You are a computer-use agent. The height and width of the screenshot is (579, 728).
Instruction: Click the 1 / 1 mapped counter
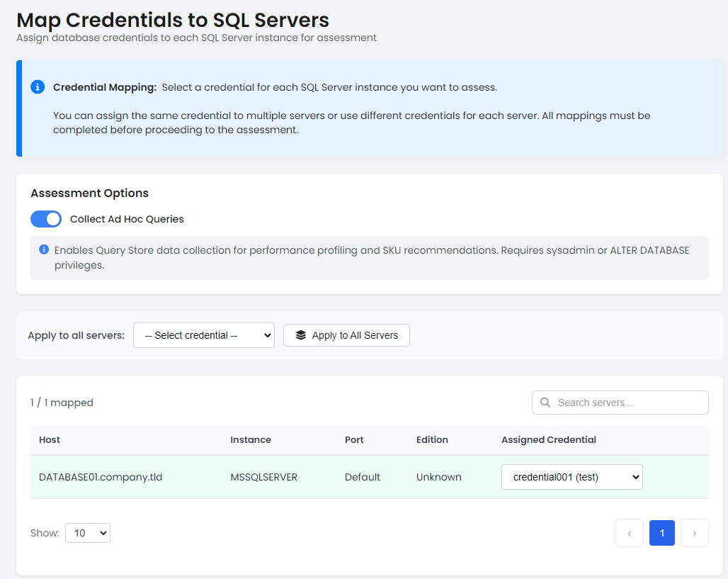pos(62,403)
